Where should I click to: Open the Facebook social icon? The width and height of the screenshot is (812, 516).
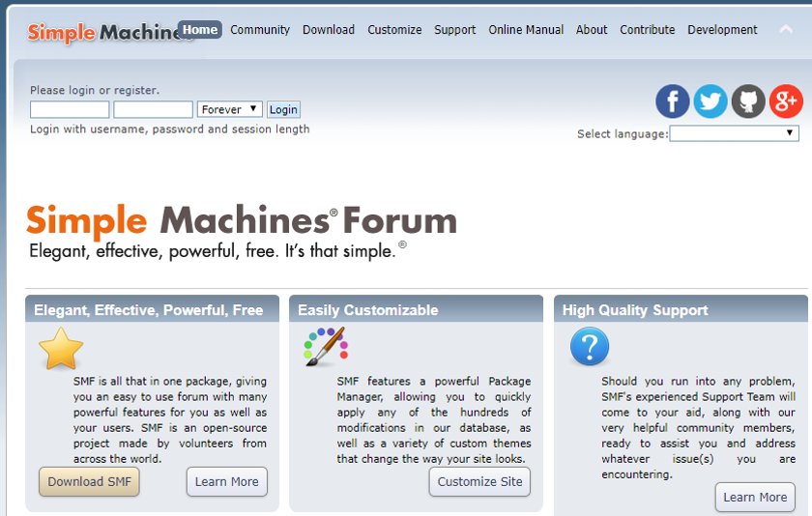click(x=672, y=101)
